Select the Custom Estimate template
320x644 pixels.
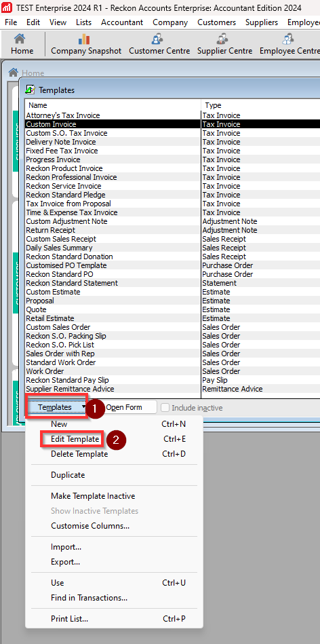pos(172,292)
